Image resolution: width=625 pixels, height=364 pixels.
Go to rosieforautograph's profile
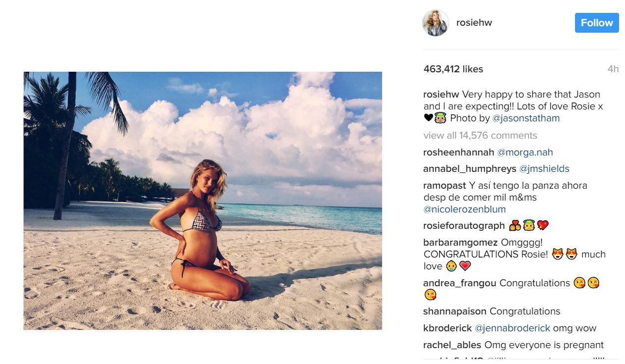click(464, 226)
